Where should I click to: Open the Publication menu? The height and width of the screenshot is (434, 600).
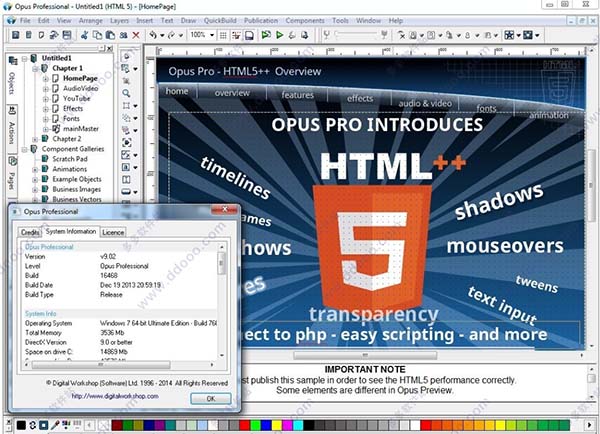261,21
